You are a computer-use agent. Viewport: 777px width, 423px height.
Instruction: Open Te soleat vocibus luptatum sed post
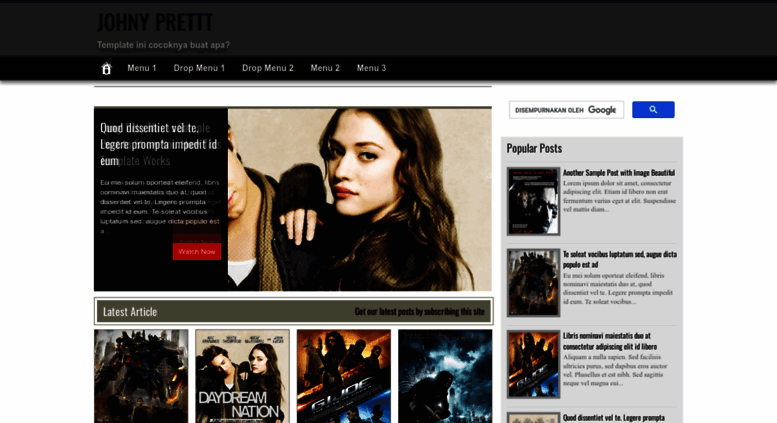(x=619, y=259)
